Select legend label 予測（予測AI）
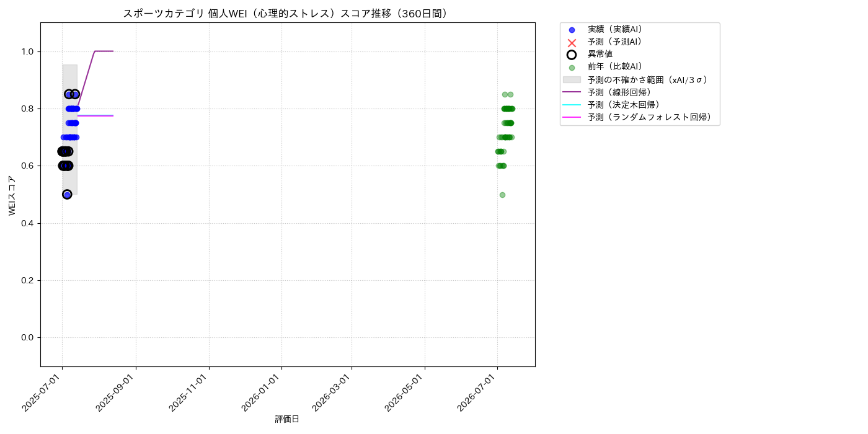The height and width of the screenshot is (434, 868). pos(615,42)
